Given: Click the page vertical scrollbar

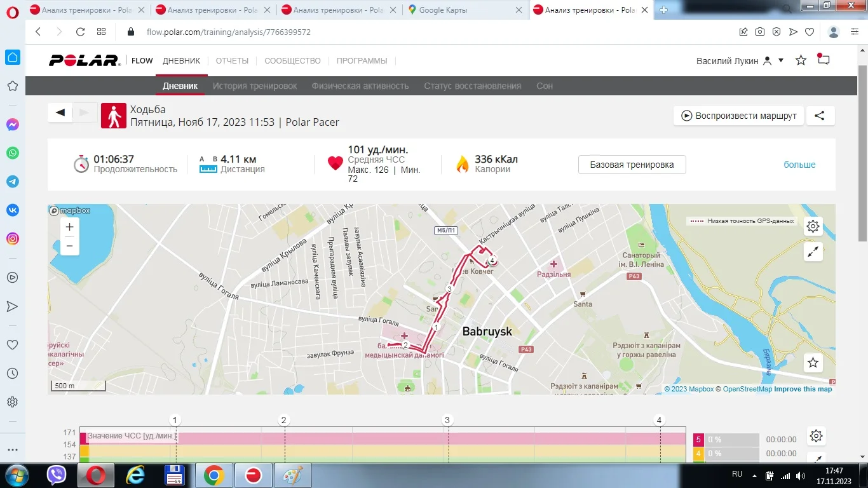Looking at the screenshot, I should 862,152.
